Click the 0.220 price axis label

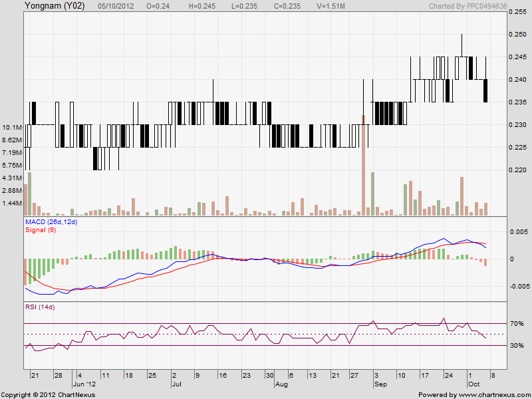point(518,170)
